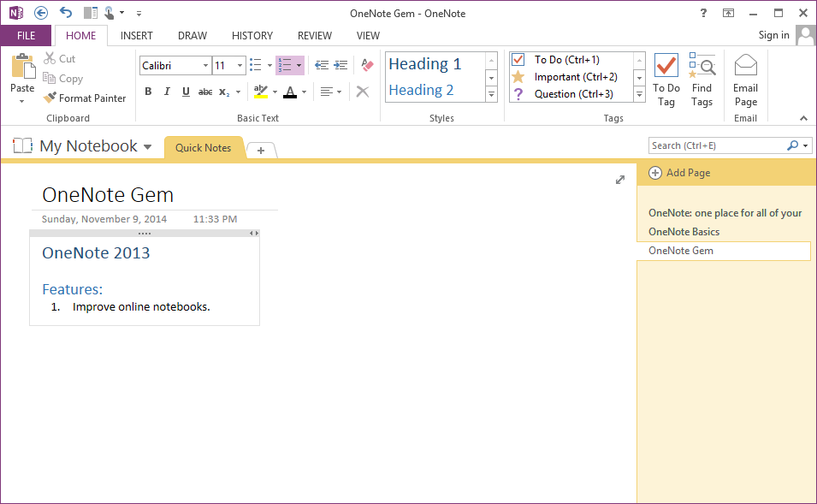Copy the selected content

click(63, 78)
